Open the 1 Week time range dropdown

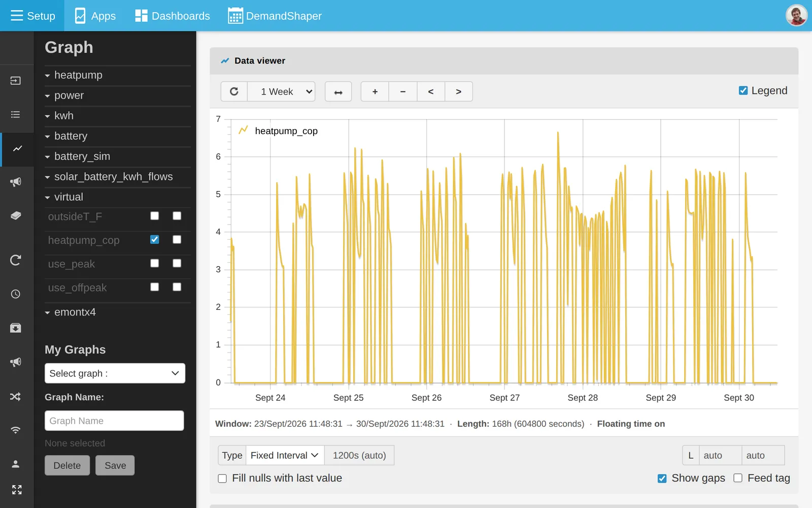coord(281,91)
